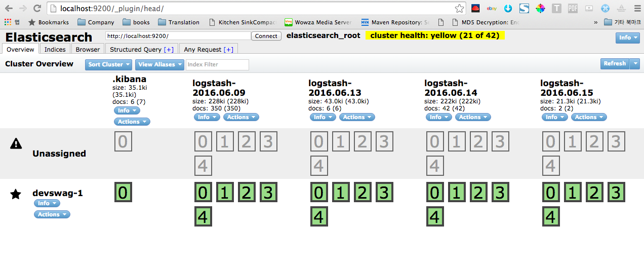Click the red hat extension icon
Image resolution: width=644 pixels, height=263 pixels.
click(x=475, y=8)
